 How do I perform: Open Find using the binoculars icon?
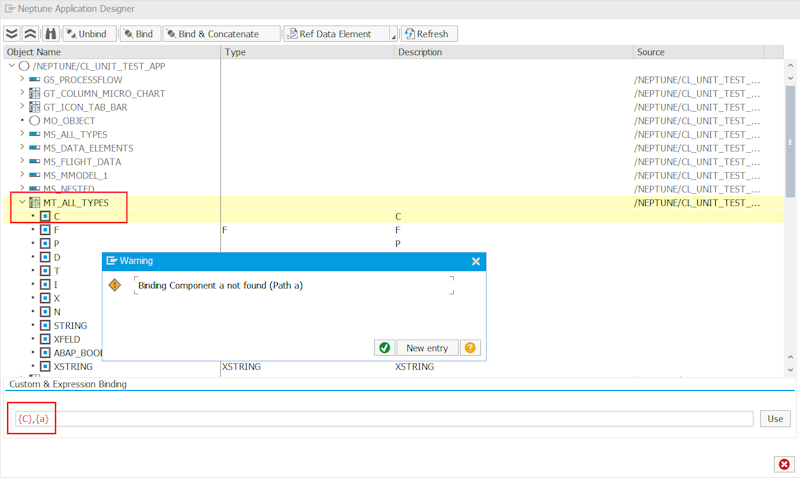point(50,33)
